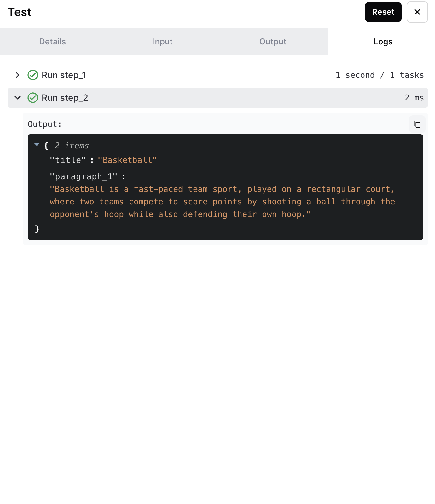Go to the Output tab
The width and height of the screenshot is (435, 504).
(273, 42)
